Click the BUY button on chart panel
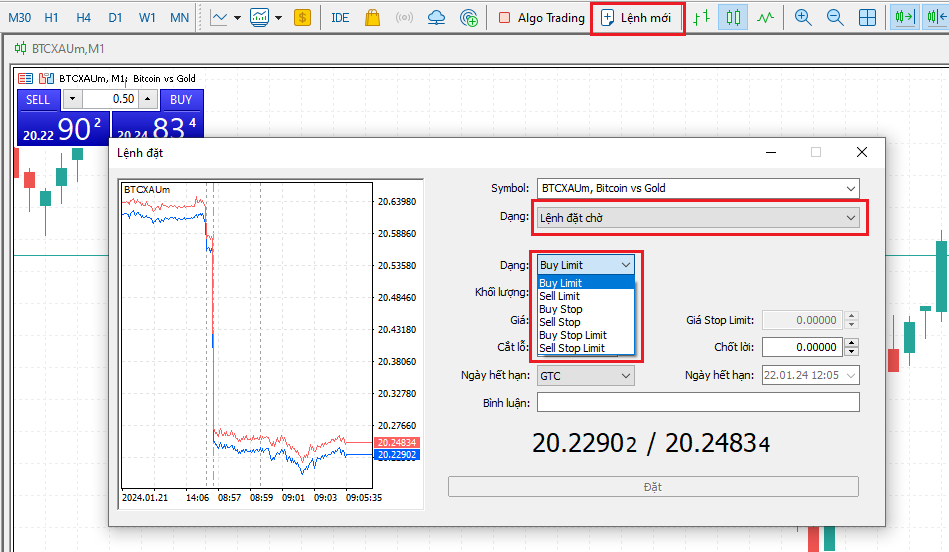 (x=181, y=100)
